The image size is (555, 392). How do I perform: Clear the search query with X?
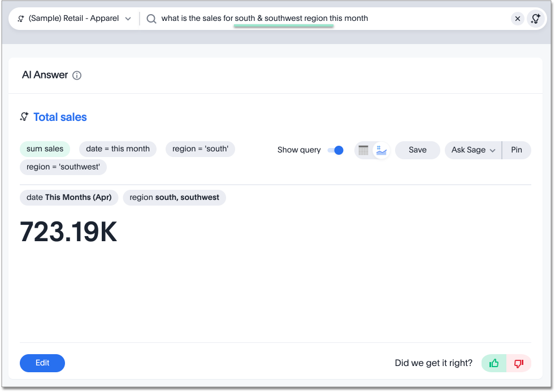517,19
